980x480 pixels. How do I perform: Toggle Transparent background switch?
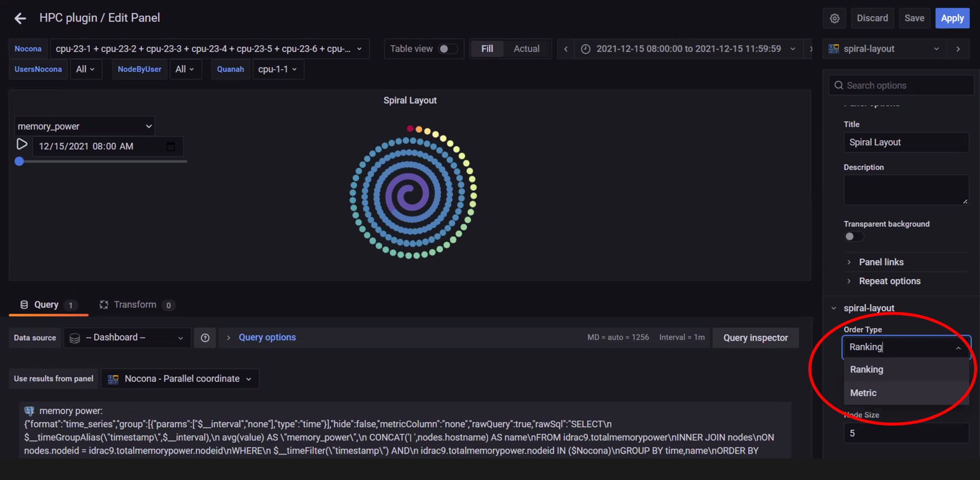pos(854,237)
